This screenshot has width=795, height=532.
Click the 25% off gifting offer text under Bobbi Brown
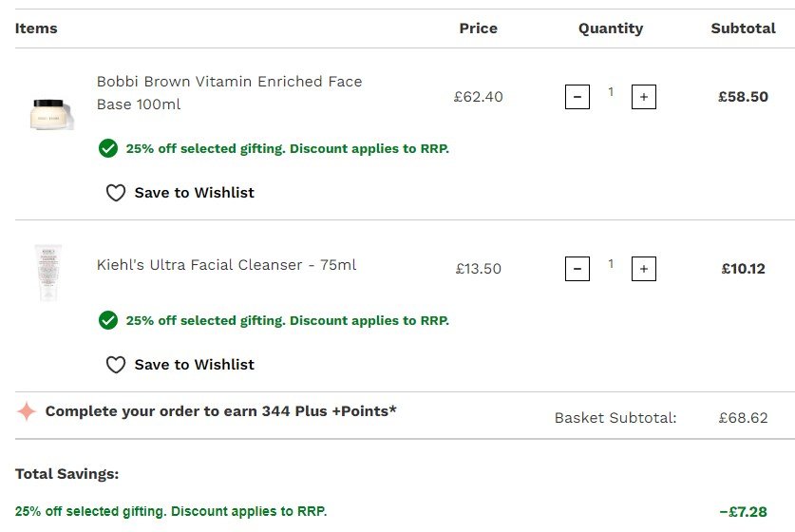tap(287, 148)
